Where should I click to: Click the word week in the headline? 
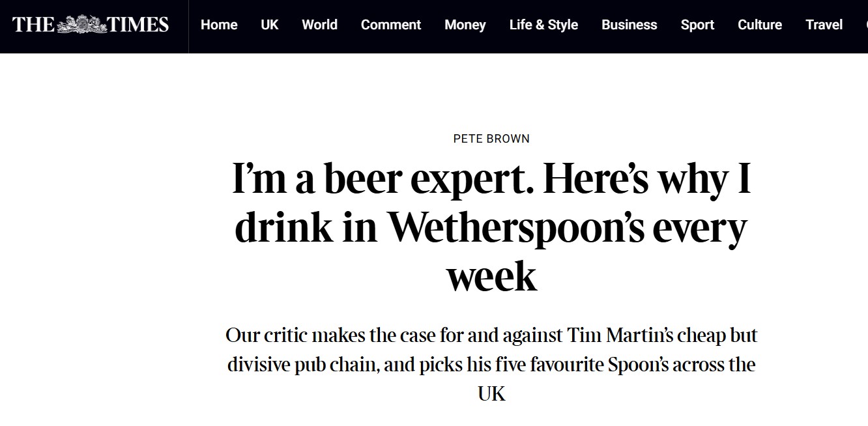tap(491, 276)
